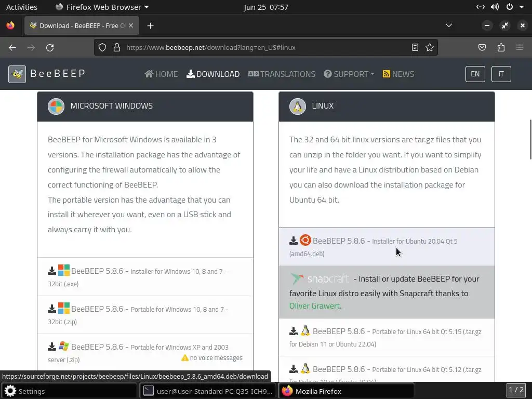The image size is (532, 399).
Task: Open a new browser tab
Action: point(150,26)
